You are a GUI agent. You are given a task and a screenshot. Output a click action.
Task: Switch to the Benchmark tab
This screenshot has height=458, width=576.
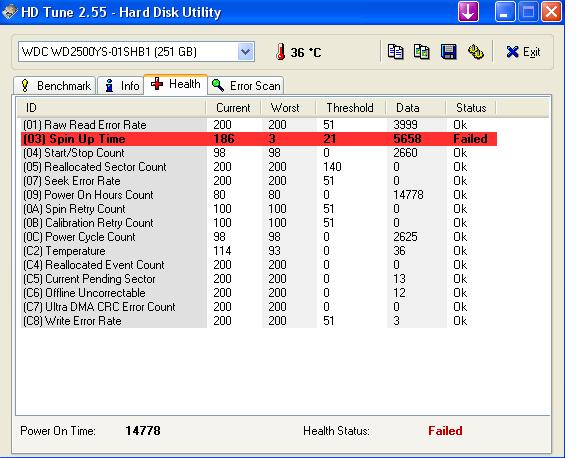(x=55, y=86)
